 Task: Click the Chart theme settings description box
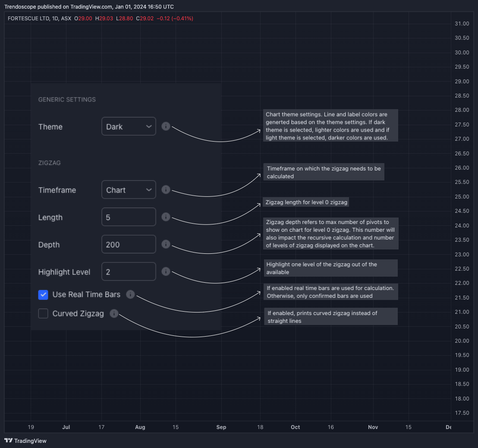[330, 126]
